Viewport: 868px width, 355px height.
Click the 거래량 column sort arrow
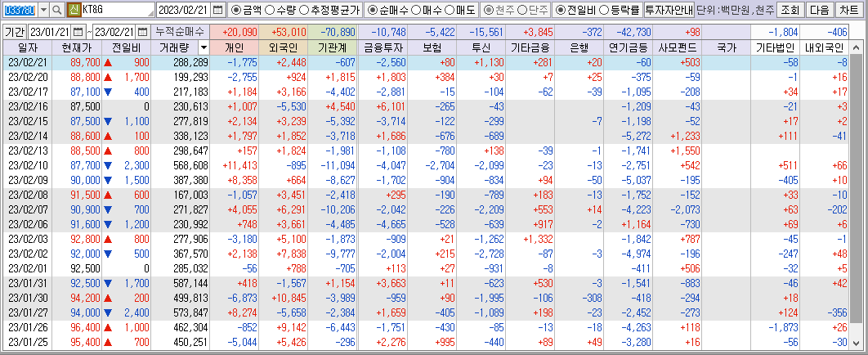tap(204, 48)
